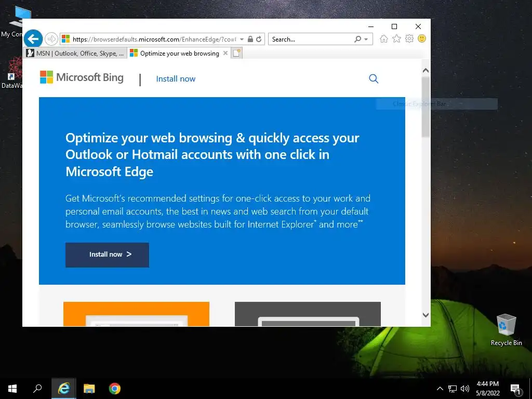532x399 pixels.
Task: Click the scroll up arrow of the page
Action: [425, 71]
